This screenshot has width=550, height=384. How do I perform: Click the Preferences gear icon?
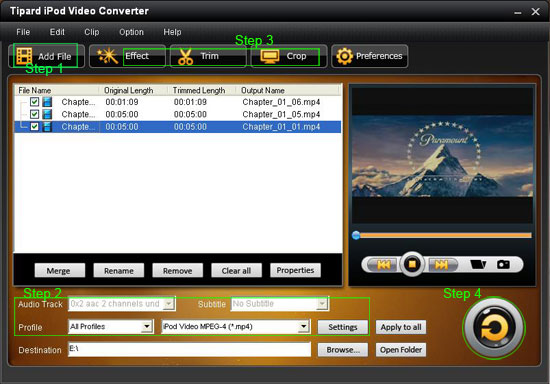344,56
